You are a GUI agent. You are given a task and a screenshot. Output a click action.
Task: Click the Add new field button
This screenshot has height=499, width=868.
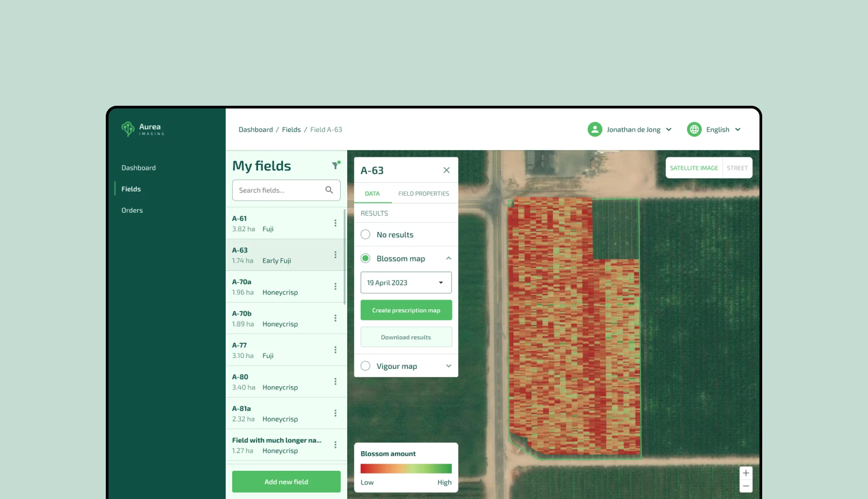coord(286,482)
